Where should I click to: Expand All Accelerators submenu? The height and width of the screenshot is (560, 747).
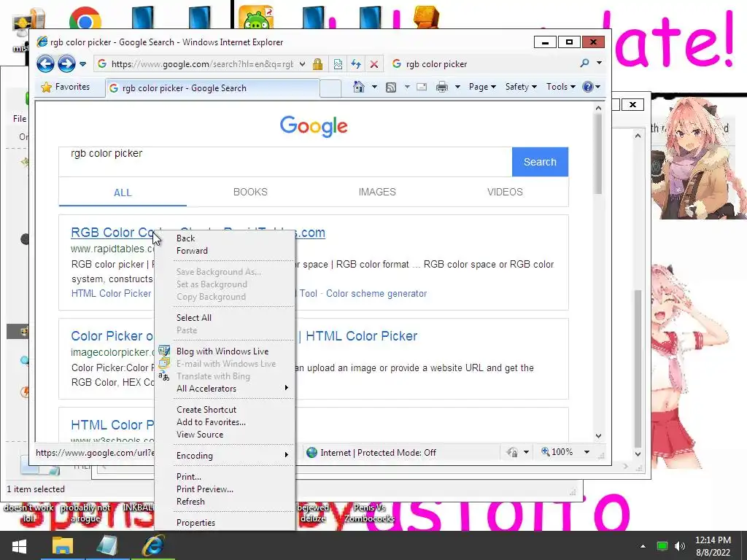[x=225, y=389]
